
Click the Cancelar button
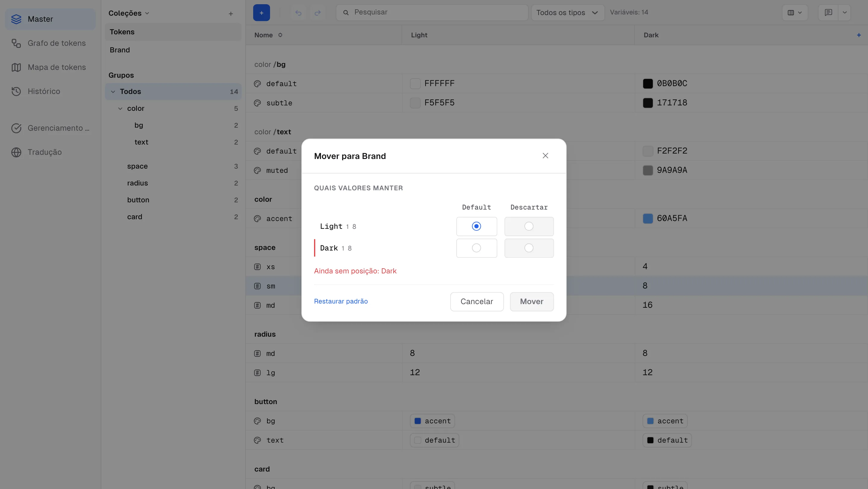(477, 301)
